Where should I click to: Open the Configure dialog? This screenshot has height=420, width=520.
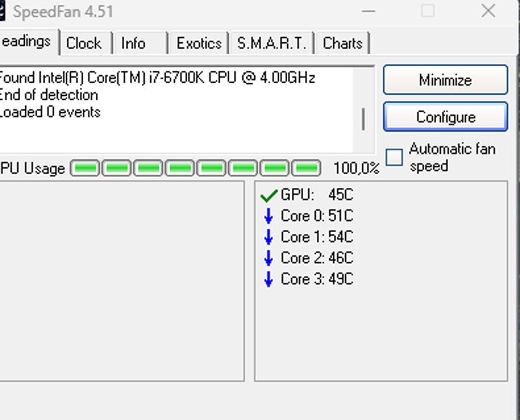[446, 117]
